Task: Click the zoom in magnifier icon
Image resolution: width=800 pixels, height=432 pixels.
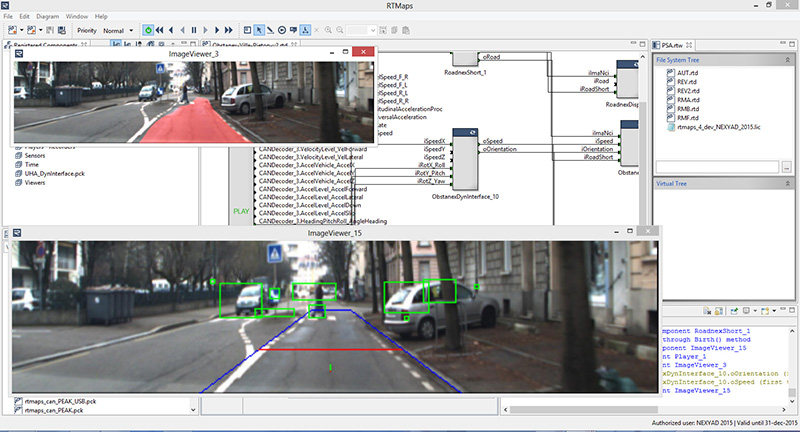Action: tap(328, 31)
